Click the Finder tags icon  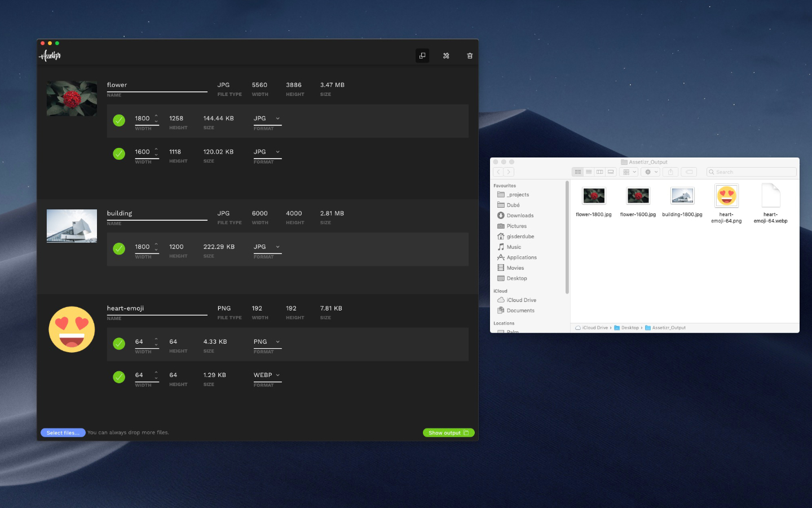(689, 172)
